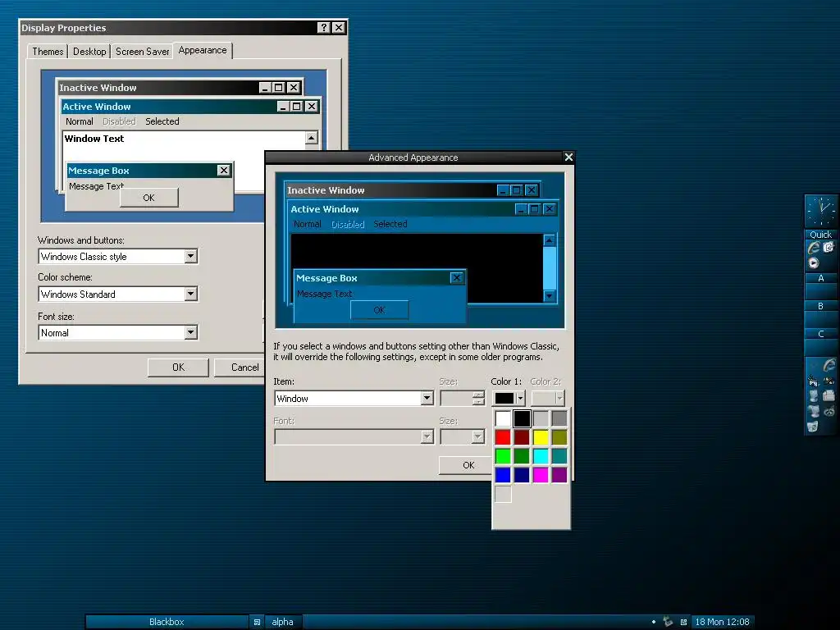
Task: Click the alpha workspace label on taskbar
Action: 282,622
